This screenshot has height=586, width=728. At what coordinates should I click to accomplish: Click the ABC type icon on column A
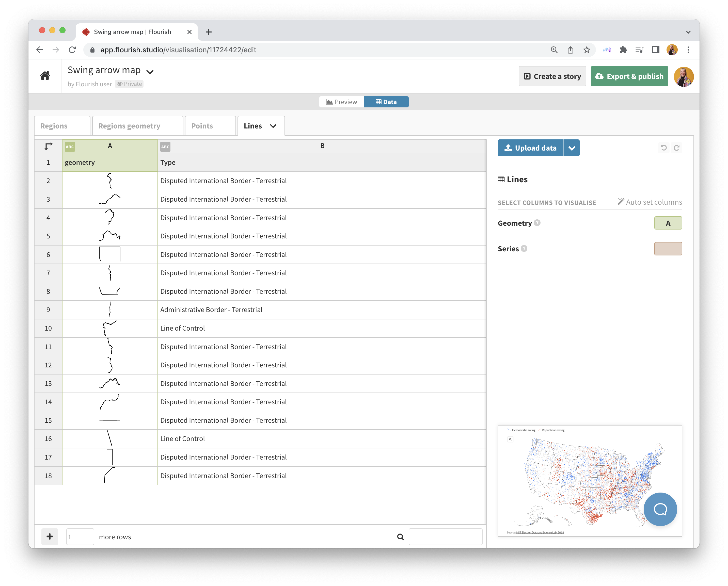tap(70, 146)
